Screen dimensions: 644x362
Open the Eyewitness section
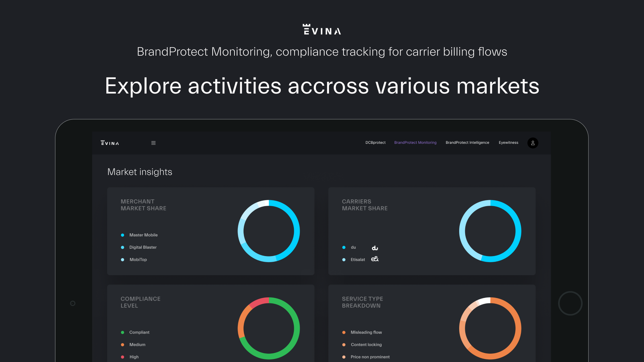tap(508, 143)
